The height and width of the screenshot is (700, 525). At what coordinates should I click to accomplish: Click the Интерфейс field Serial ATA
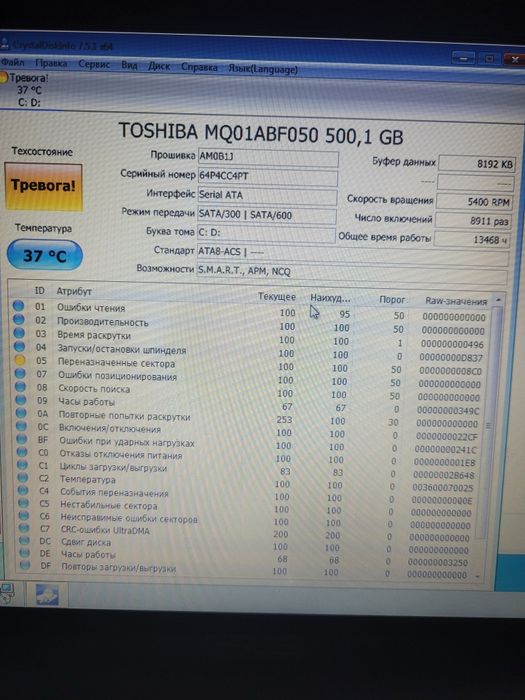(x=267, y=196)
